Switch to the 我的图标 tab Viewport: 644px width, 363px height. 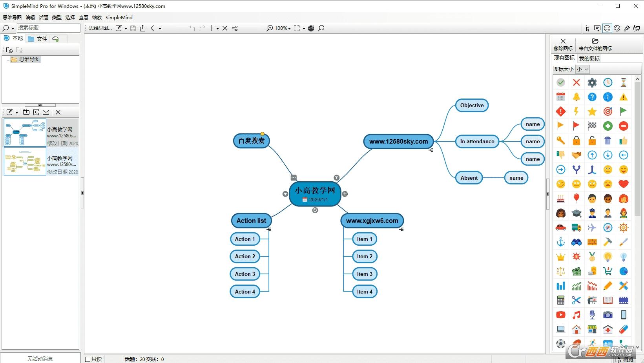(x=589, y=58)
